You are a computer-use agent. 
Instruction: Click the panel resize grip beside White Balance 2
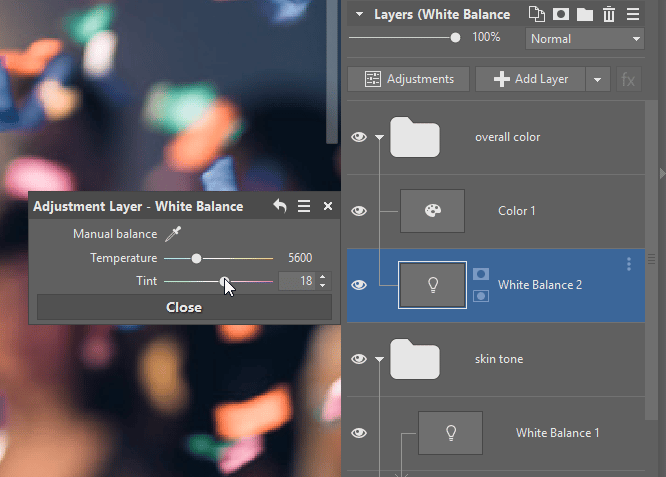[x=651, y=259]
